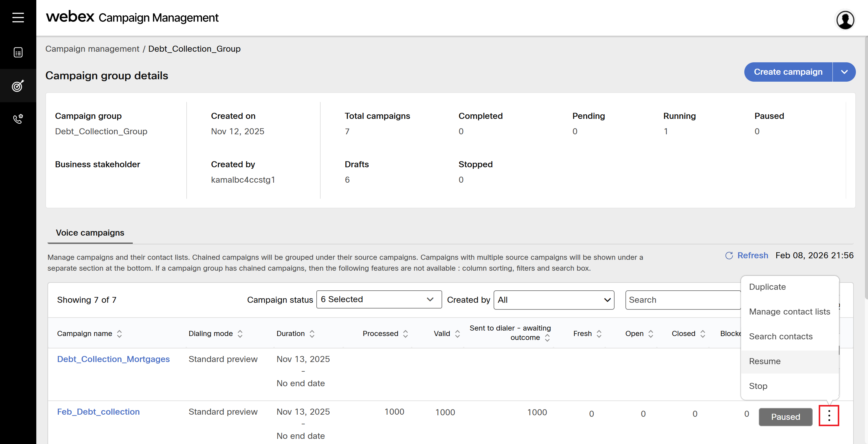
Task: Sort the Processed column
Action: click(405, 334)
